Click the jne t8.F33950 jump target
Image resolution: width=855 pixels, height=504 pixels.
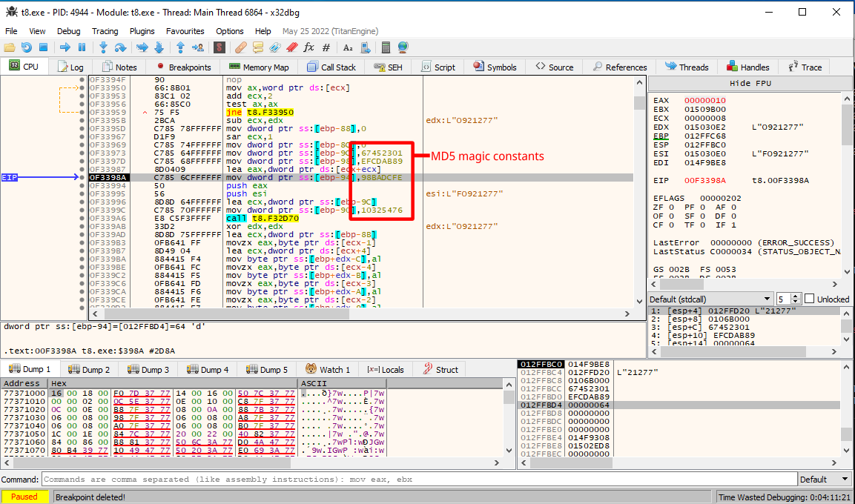271,112
